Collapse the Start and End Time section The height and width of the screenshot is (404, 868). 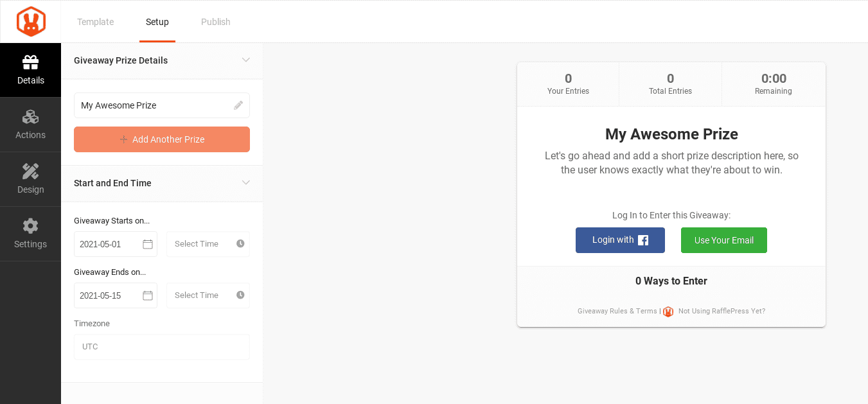point(246,182)
